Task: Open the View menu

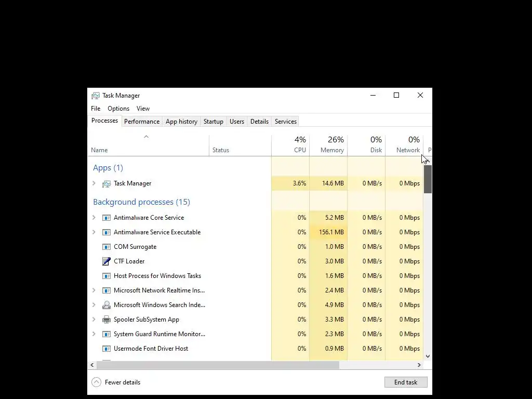Action: pyautogui.click(x=143, y=109)
